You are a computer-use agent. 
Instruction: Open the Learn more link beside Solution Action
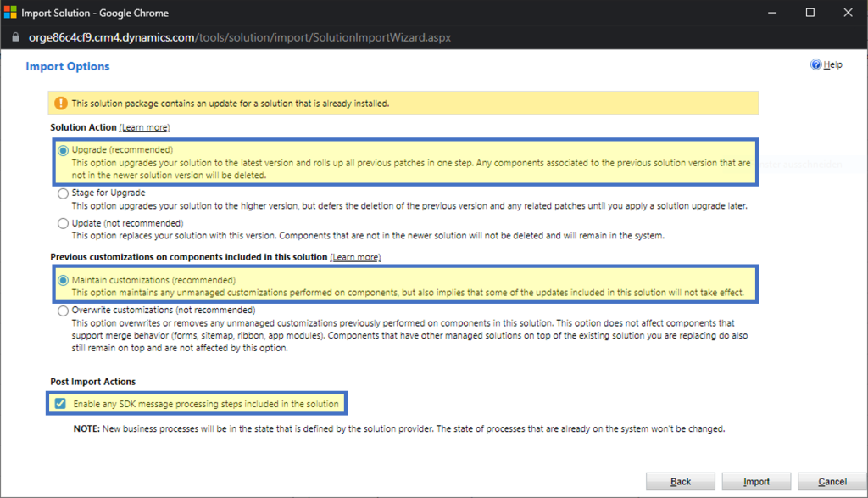pyautogui.click(x=143, y=126)
